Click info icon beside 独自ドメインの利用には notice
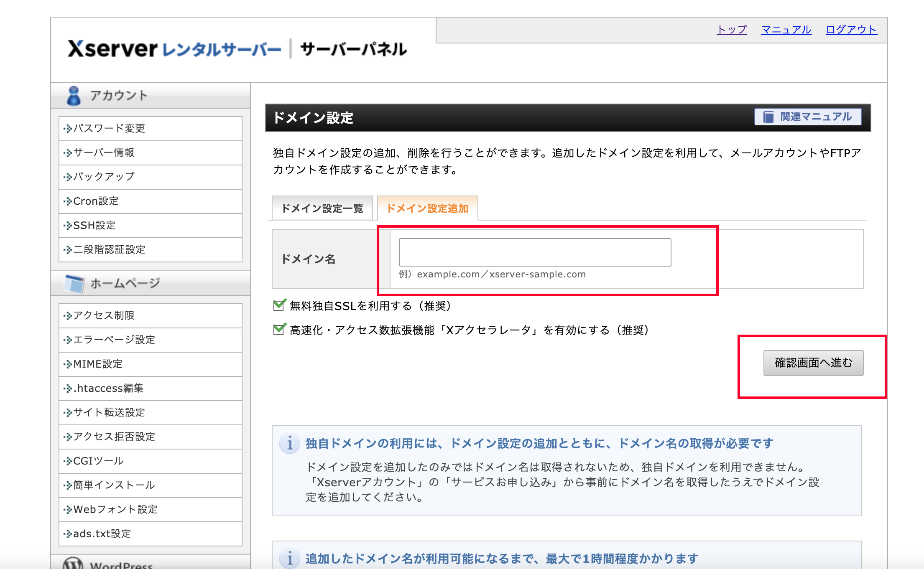This screenshot has height=569, width=924. 289,443
